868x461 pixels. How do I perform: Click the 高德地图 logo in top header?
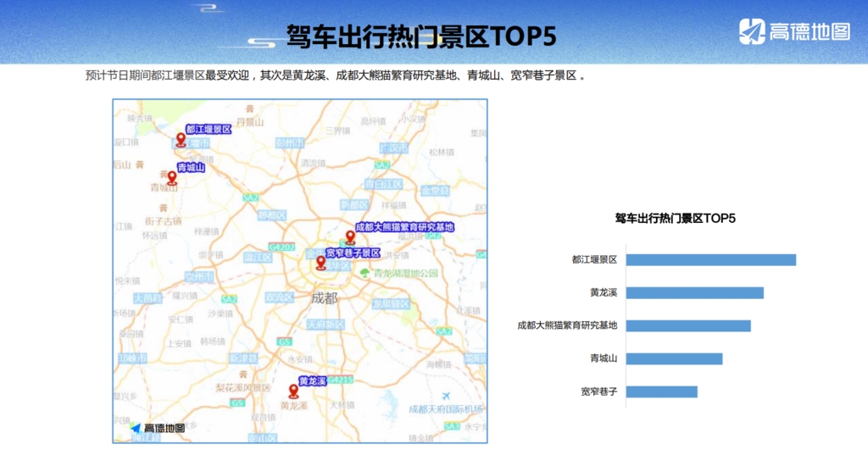tap(794, 31)
